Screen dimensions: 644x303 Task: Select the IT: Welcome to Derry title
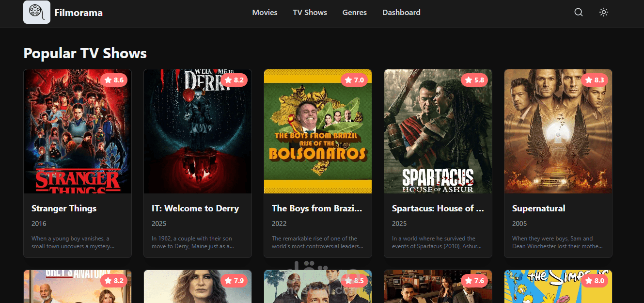(x=195, y=208)
